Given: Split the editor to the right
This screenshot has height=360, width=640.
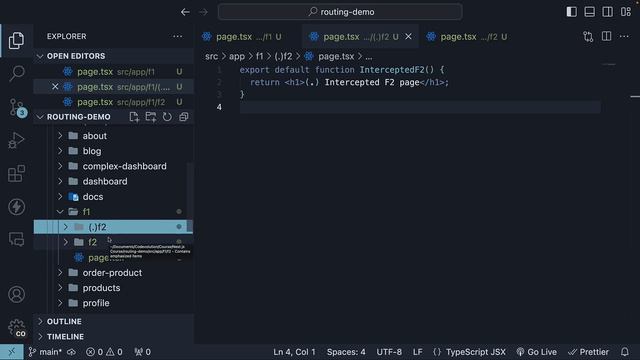Looking at the screenshot, I should coord(607,37).
